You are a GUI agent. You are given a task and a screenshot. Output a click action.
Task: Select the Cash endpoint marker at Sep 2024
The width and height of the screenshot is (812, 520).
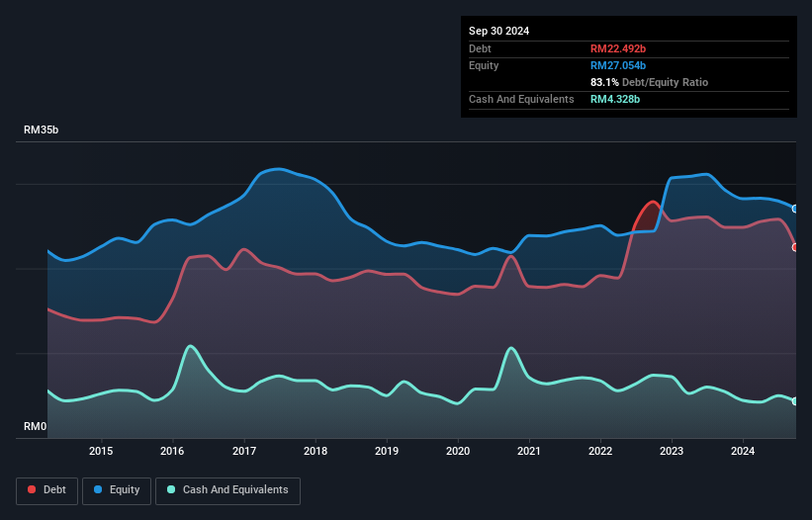[x=795, y=401]
